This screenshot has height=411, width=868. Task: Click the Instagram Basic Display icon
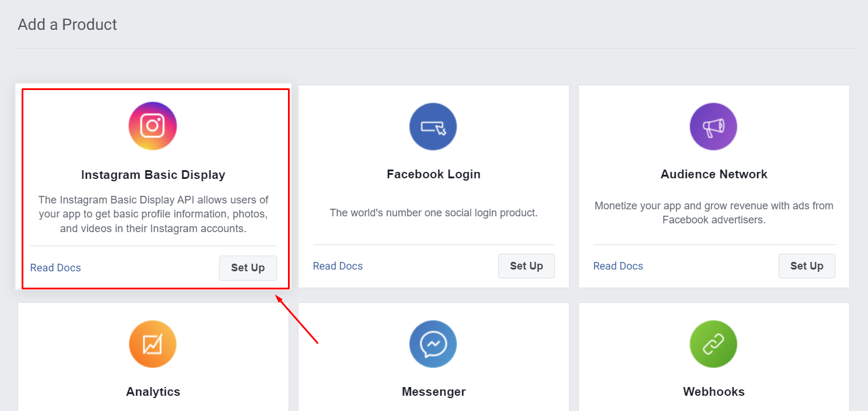coord(152,126)
